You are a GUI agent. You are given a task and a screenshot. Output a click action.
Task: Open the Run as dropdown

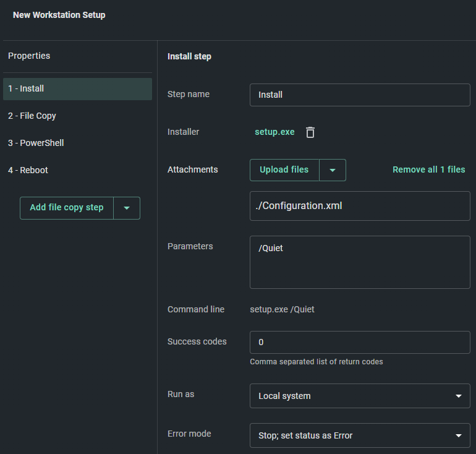click(360, 396)
